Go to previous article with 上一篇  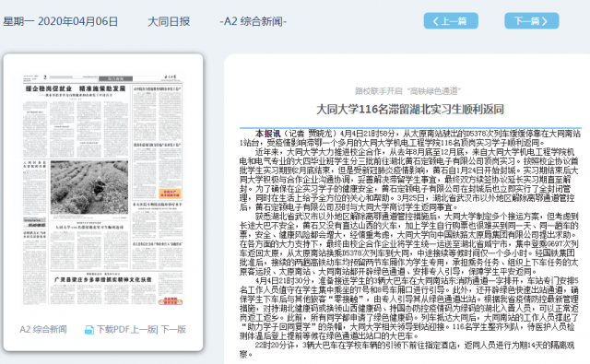tap(451, 20)
